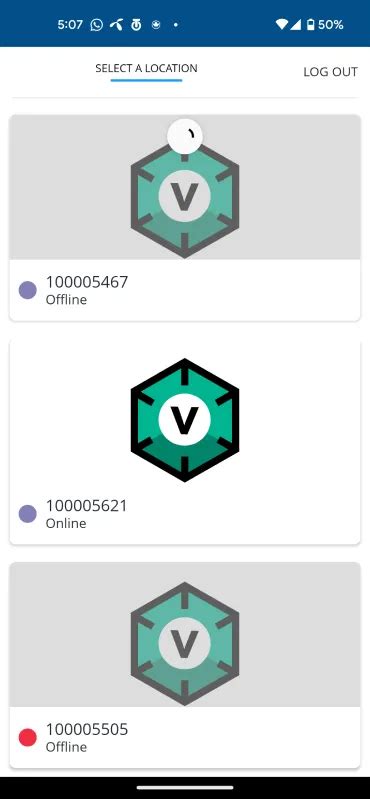Open the SELECT A LOCATION tab

click(146, 68)
